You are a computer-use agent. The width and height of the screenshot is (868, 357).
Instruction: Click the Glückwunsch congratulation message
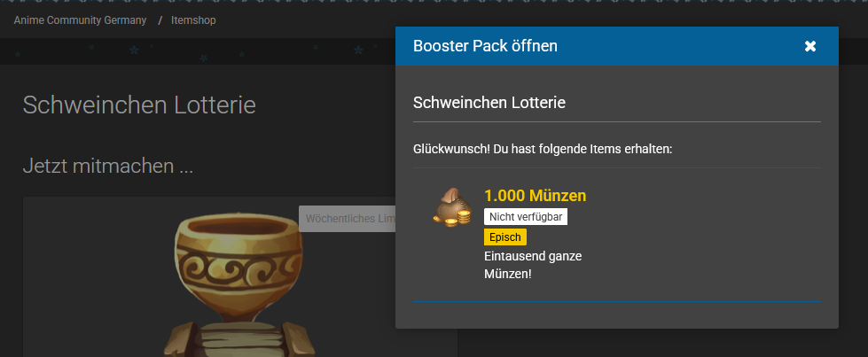click(x=543, y=150)
